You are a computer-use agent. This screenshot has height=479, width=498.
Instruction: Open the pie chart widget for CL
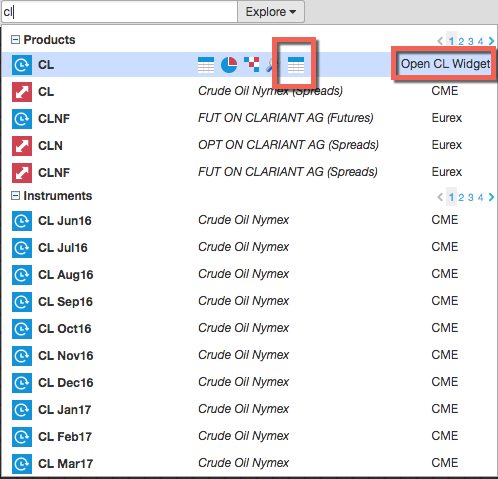229,65
